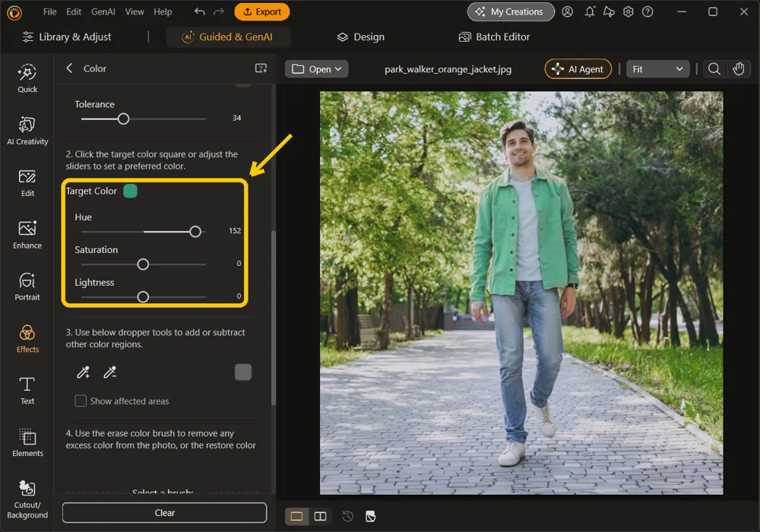Image resolution: width=760 pixels, height=532 pixels.
Task: Open the View menu
Action: [x=135, y=11]
